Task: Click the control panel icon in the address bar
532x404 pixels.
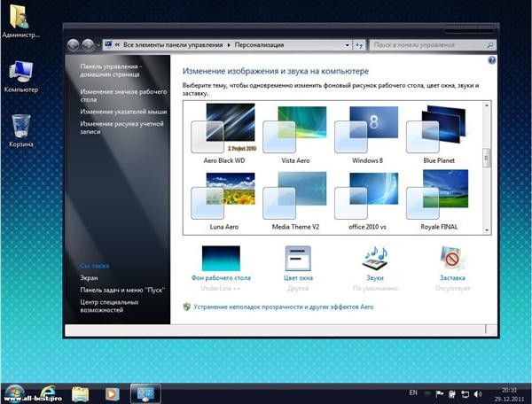Action: (x=108, y=44)
